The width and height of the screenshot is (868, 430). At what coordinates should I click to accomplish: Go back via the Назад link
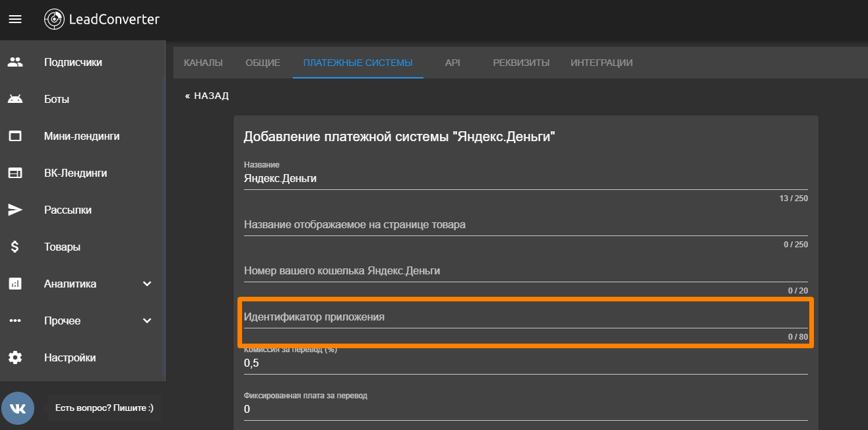click(x=207, y=96)
